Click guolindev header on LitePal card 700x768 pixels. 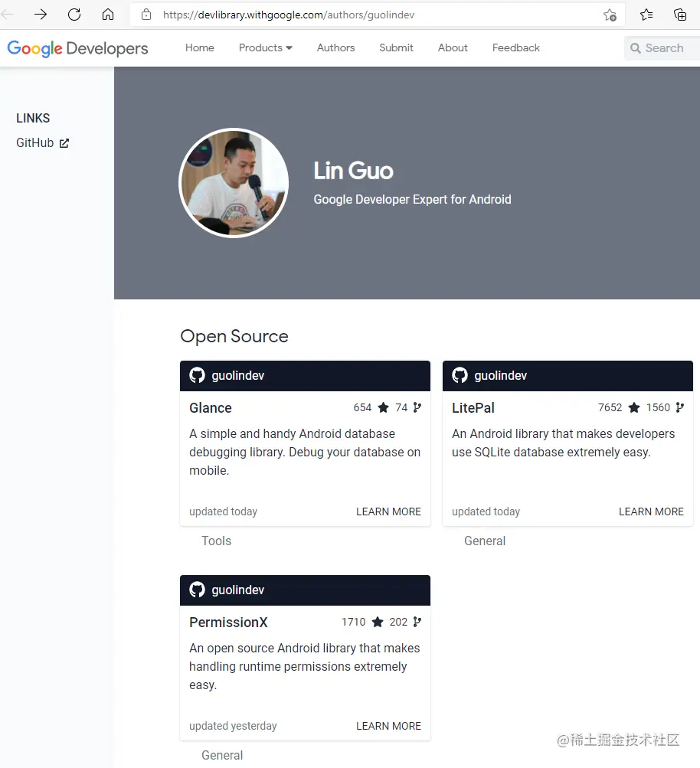point(568,376)
